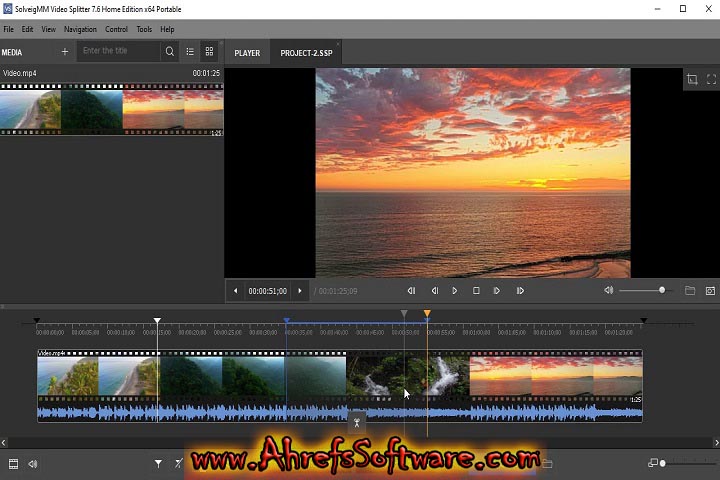
Task: Click the Video.mp4 thumbnail in the Media panel
Action: (111, 109)
